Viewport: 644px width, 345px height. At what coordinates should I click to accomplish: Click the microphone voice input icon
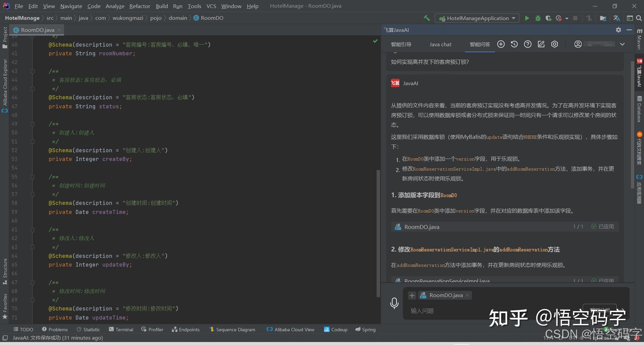click(394, 303)
